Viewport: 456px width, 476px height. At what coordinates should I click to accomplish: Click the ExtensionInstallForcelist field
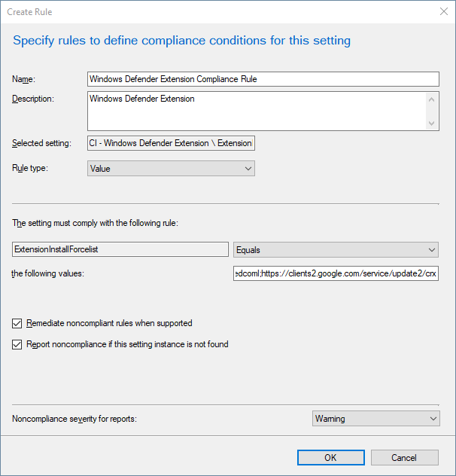pyautogui.click(x=120, y=249)
